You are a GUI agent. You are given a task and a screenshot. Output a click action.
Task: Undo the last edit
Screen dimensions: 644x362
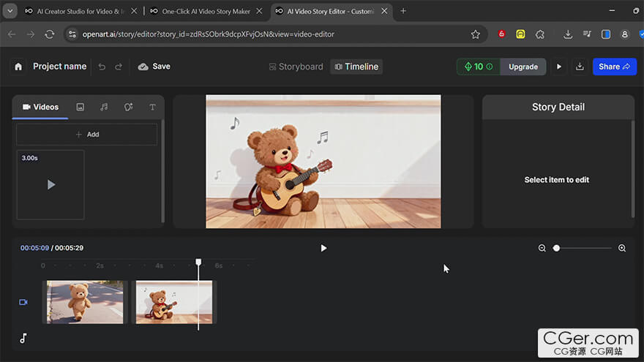pos(102,67)
